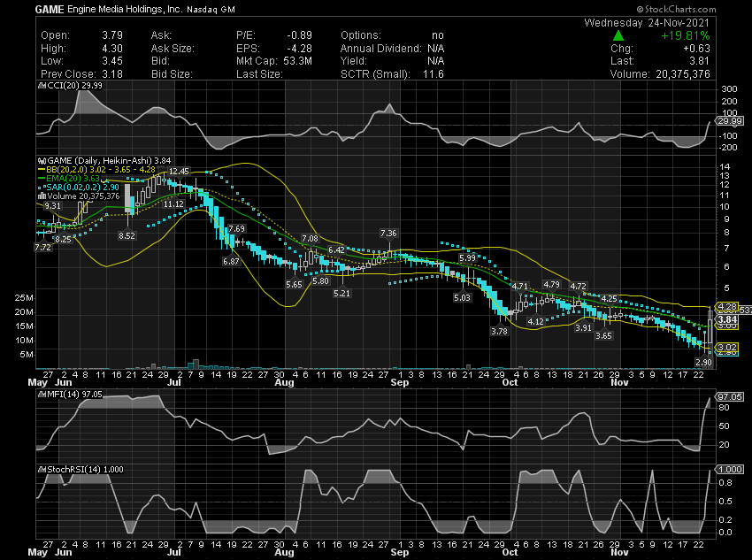Click the 6.87 price label
Screen dimensions: 752x560
[x=231, y=261]
